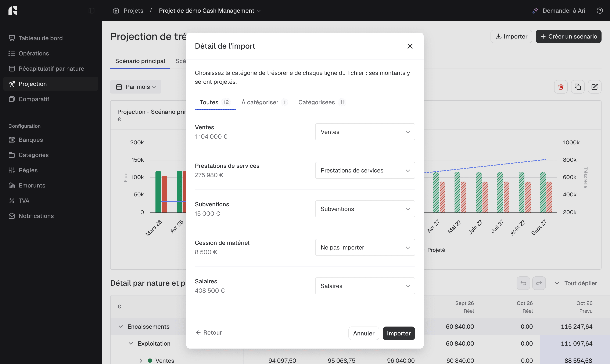Go to the Projets home icon
Viewport: 610px width, 364px height.
coord(116,11)
